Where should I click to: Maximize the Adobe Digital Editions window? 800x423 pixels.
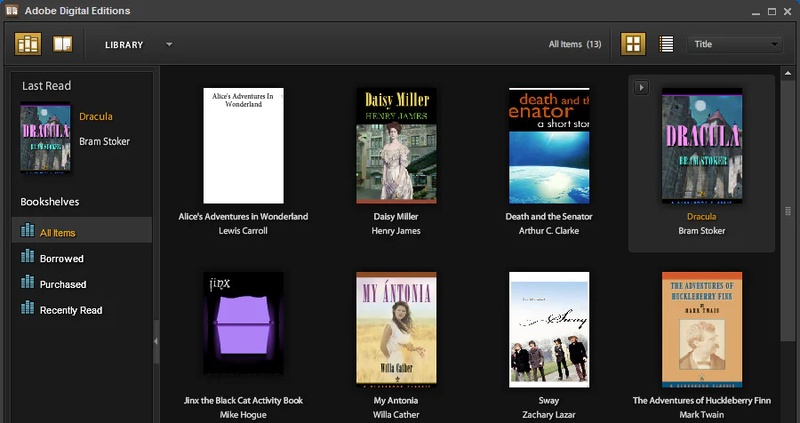772,11
